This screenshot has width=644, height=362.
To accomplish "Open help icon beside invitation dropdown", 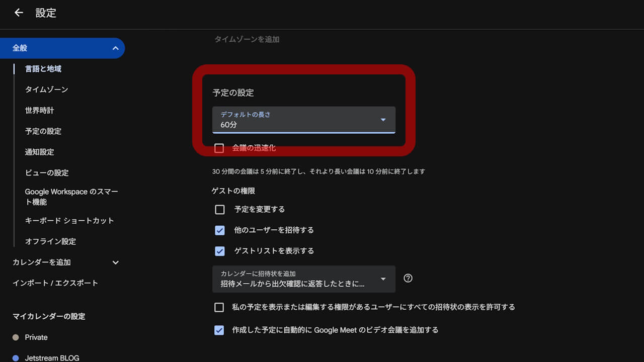I will click(408, 278).
